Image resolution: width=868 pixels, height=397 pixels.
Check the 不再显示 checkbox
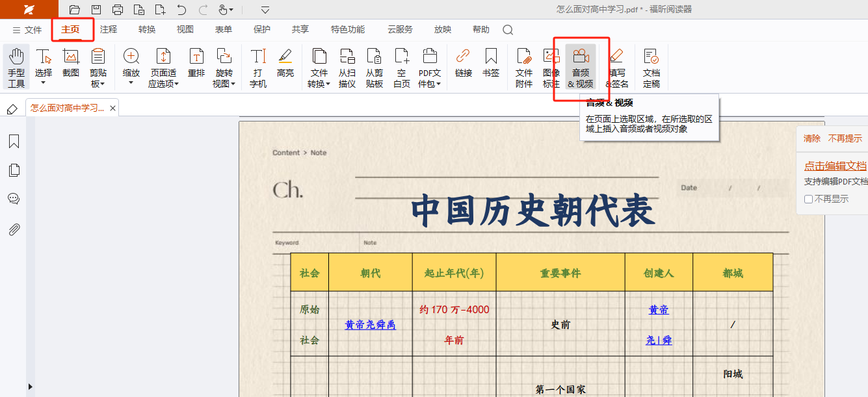[x=808, y=199]
